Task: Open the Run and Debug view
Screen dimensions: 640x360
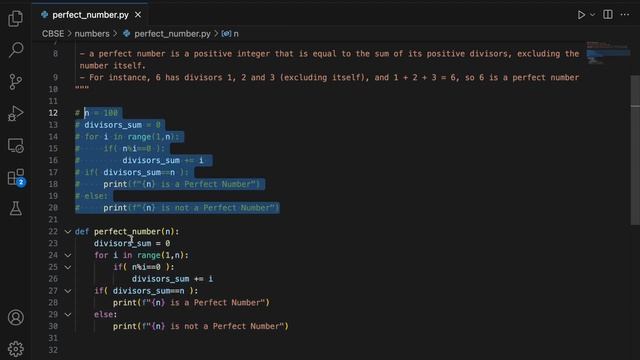Action: 16,113
